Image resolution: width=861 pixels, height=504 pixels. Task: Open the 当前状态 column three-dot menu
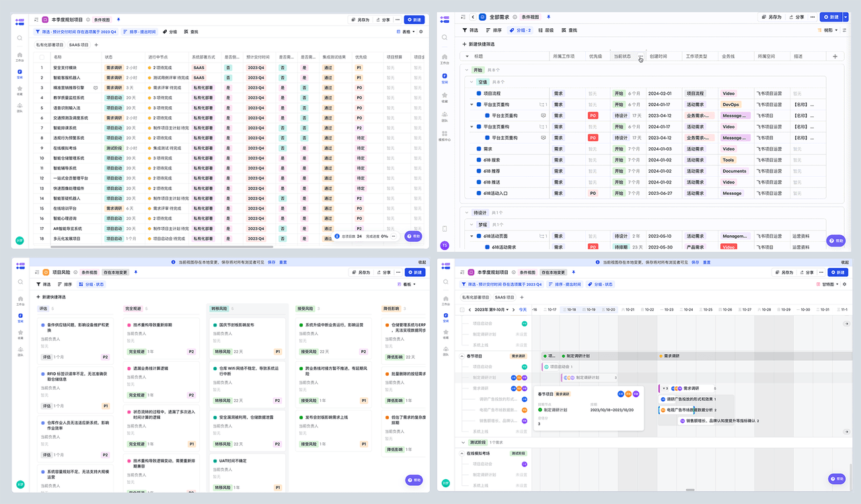pos(640,56)
